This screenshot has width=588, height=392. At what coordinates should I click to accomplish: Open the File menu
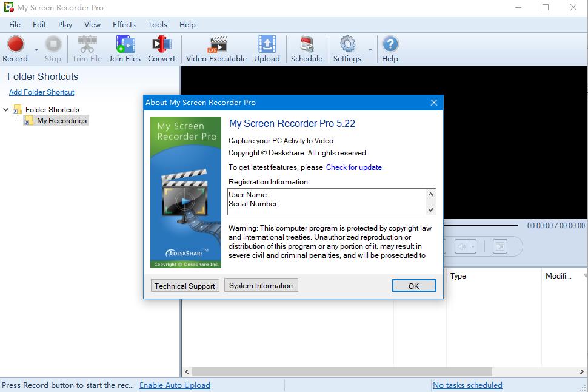click(15, 25)
